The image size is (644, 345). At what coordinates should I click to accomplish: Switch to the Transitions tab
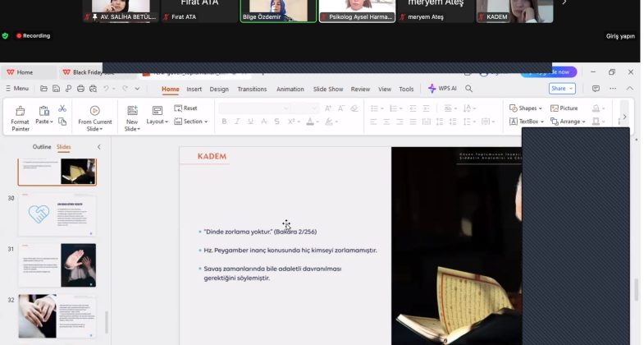pyautogui.click(x=252, y=89)
